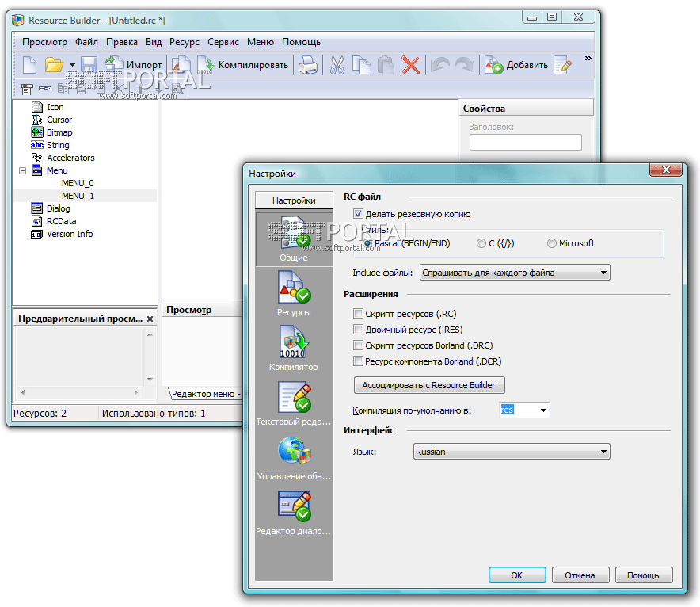Save with the floppy disk icon
This screenshot has width=700, height=607.
pos(89,65)
